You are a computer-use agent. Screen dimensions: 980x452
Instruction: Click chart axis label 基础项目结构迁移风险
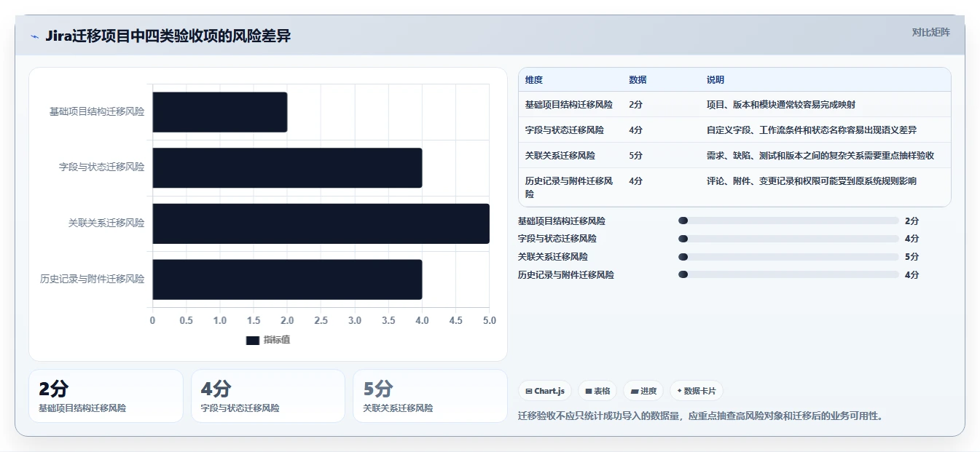point(97,112)
